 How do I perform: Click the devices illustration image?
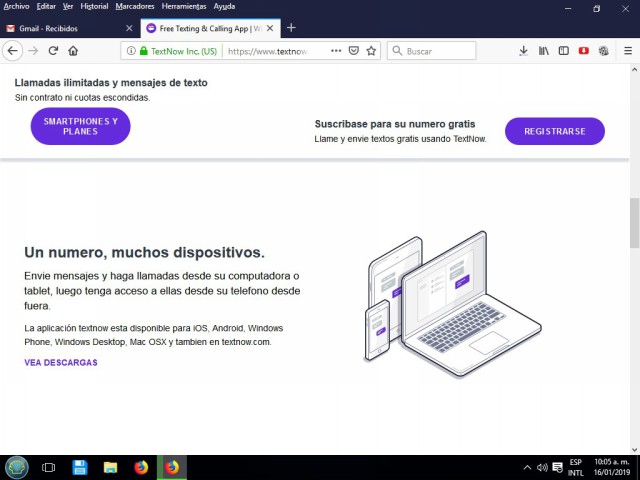453,304
